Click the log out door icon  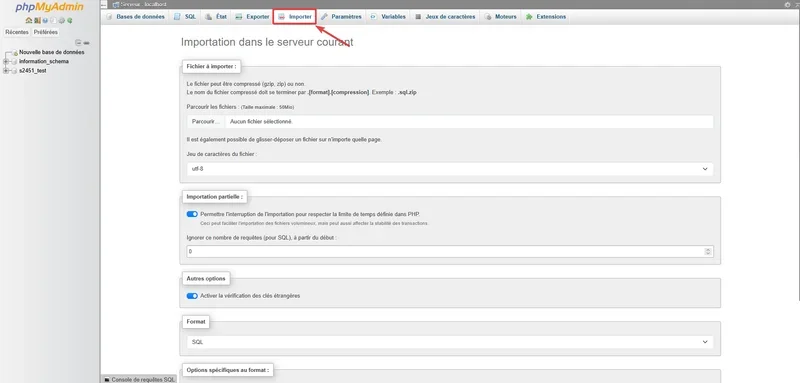(x=37, y=20)
